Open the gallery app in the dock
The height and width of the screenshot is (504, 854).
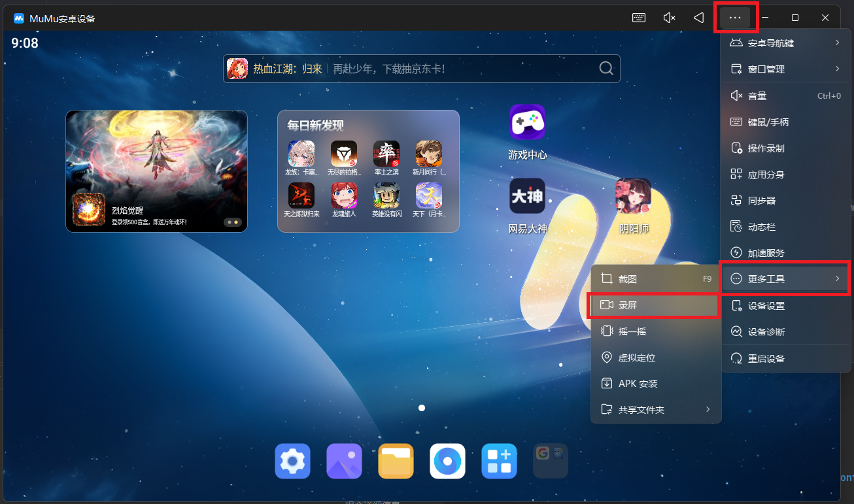pos(344,462)
